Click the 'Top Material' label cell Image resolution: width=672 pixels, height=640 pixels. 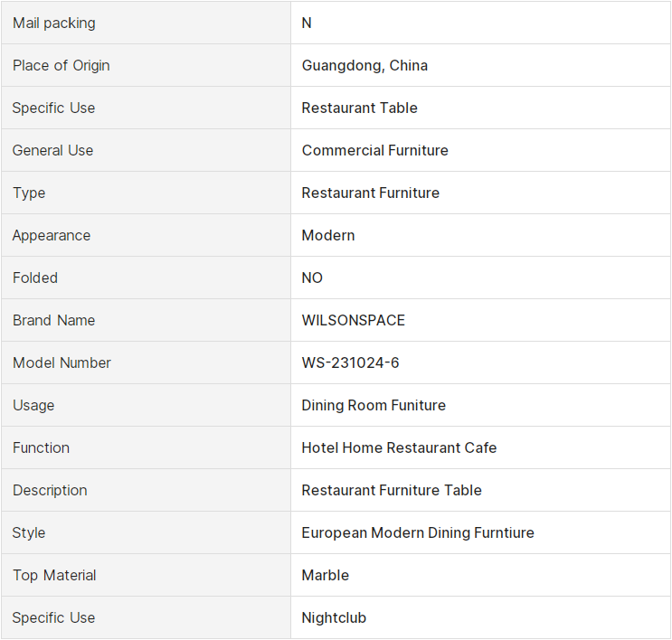pyautogui.click(x=54, y=575)
